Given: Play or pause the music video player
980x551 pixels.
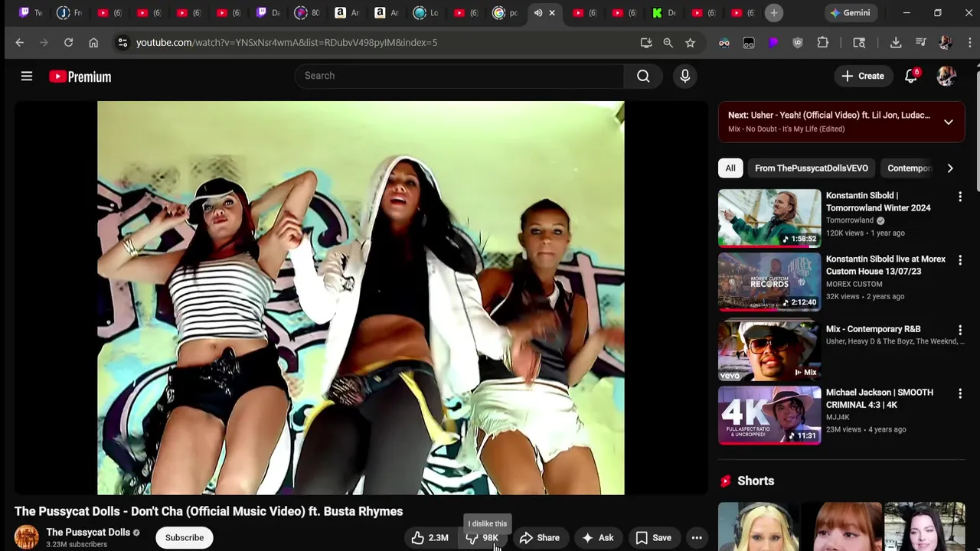Looking at the screenshot, I should [361, 298].
